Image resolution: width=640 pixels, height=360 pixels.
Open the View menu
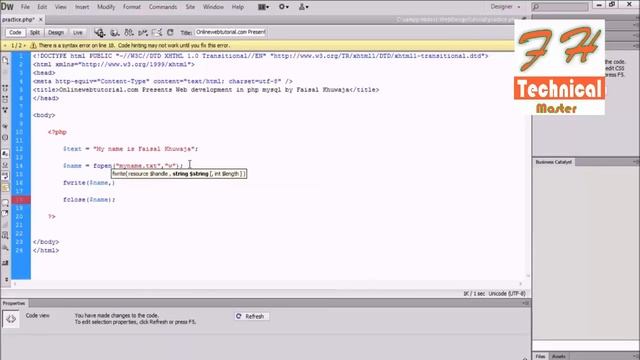tap(60, 7)
